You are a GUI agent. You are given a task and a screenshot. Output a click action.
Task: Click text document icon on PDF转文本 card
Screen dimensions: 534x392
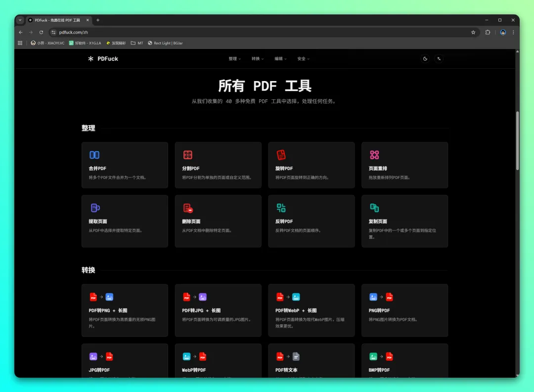point(296,356)
